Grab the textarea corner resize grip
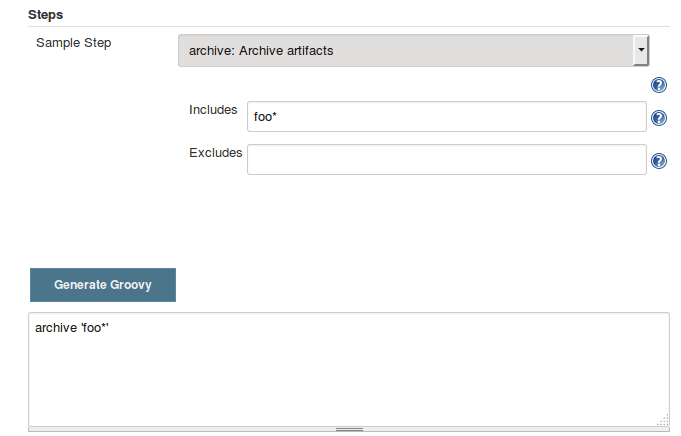681x436 pixels. pyautogui.click(x=663, y=420)
